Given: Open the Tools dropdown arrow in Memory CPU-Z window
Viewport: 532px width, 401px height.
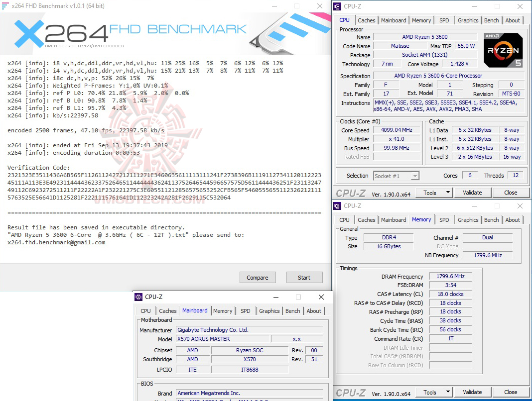Looking at the screenshot, I should click(x=448, y=392).
